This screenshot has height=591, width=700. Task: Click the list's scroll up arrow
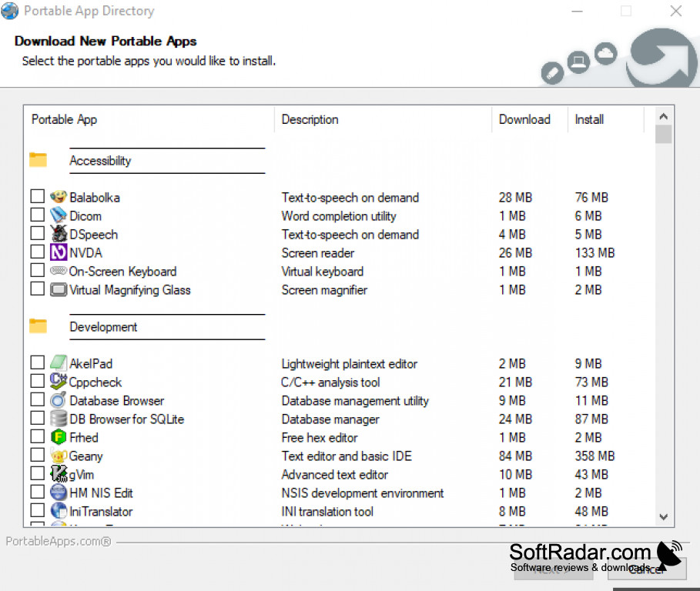pos(663,116)
